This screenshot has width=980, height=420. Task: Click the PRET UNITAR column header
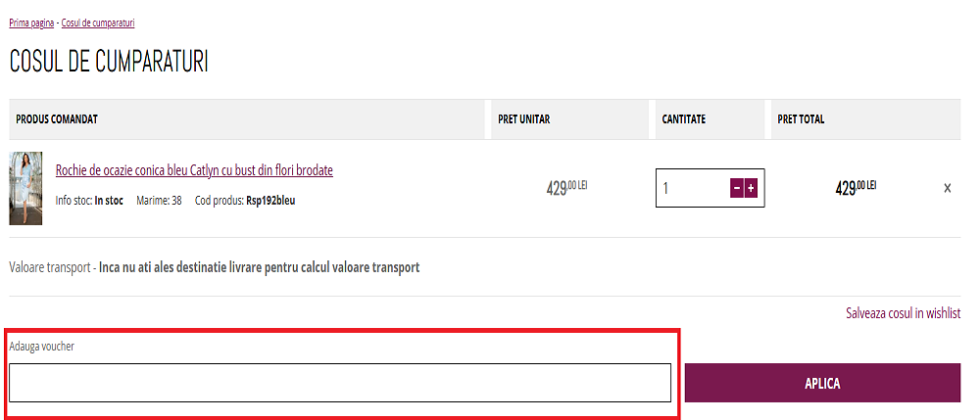point(523,119)
